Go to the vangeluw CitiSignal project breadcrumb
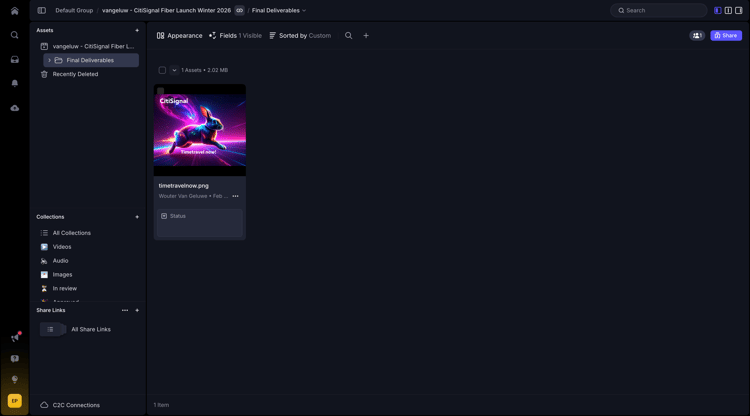The height and width of the screenshot is (416, 750). (x=166, y=10)
